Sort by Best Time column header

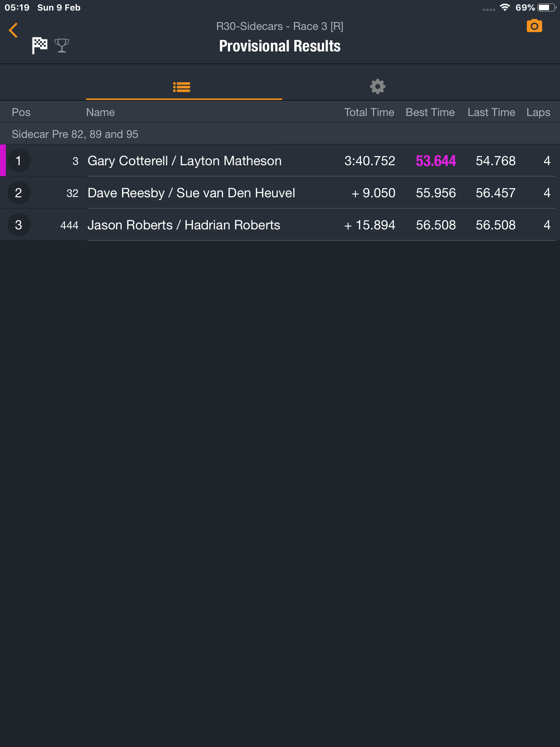tap(430, 112)
